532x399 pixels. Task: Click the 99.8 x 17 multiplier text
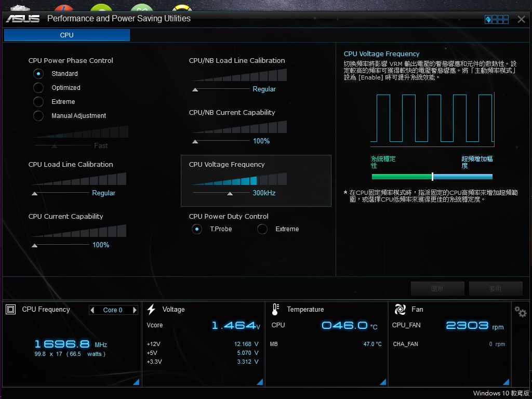48,354
